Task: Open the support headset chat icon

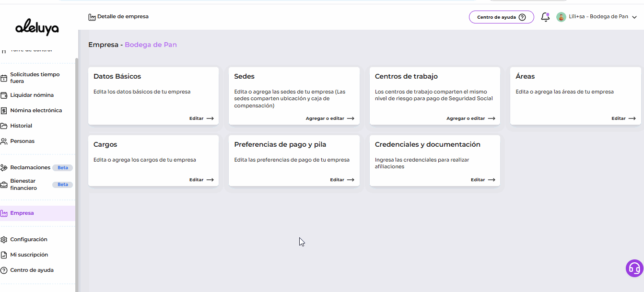Action: click(x=634, y=268)
